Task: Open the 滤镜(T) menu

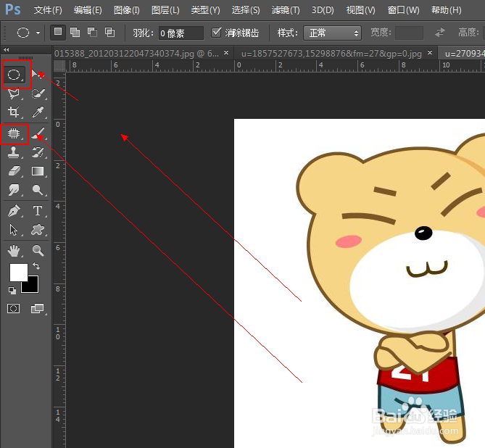Action: pos(286,10)
